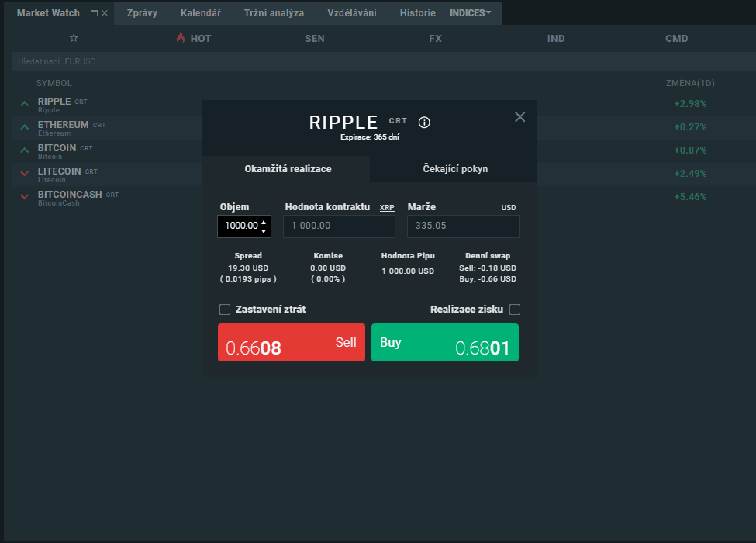This screenshot has height=543, width=756.
Task: Click the Hodnota Pipu 1 000.00 USD value
Action: [x=408, y=271]
